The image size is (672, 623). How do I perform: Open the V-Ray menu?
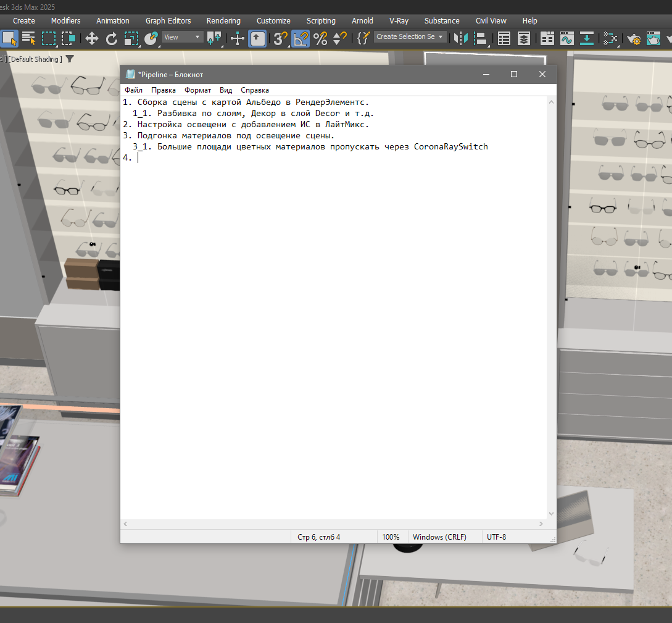(399, 20)
